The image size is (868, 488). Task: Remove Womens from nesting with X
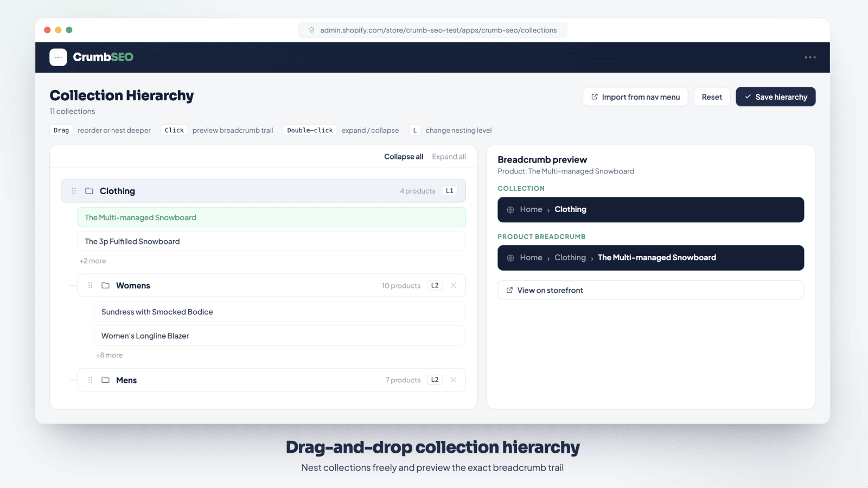pyautogui.click(x=454, y=285)
